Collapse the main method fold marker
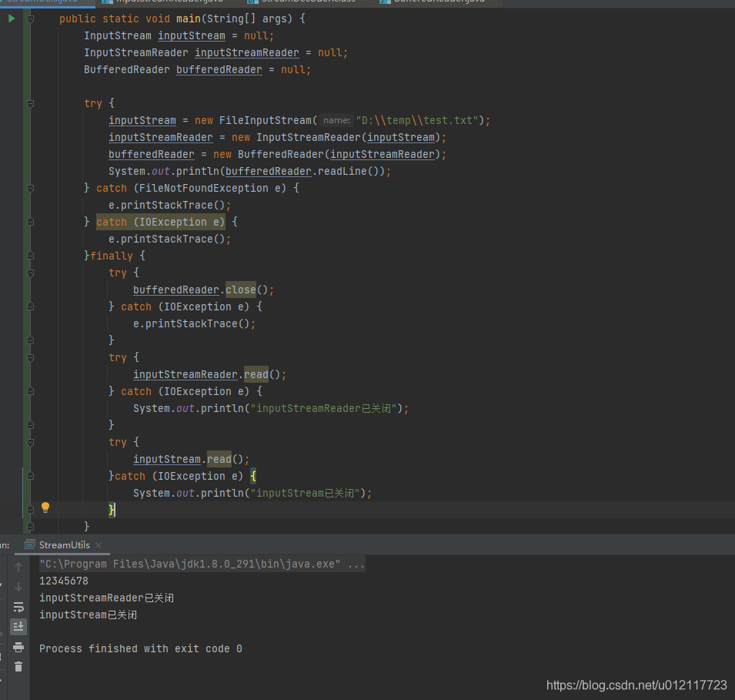Image resolution: width=735 pixels, height=700 pixels. (31, 19)
